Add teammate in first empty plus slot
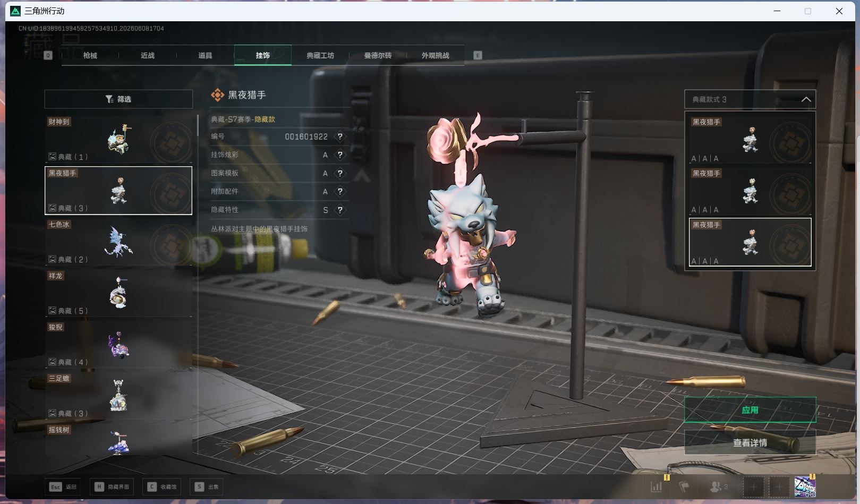The image size is (860, 504). [x=753, y=486]
